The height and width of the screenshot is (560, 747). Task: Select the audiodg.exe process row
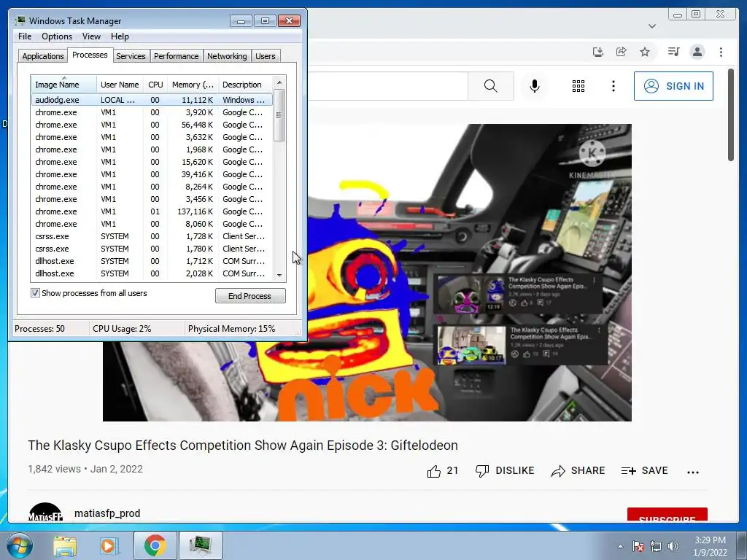[152, 100]
